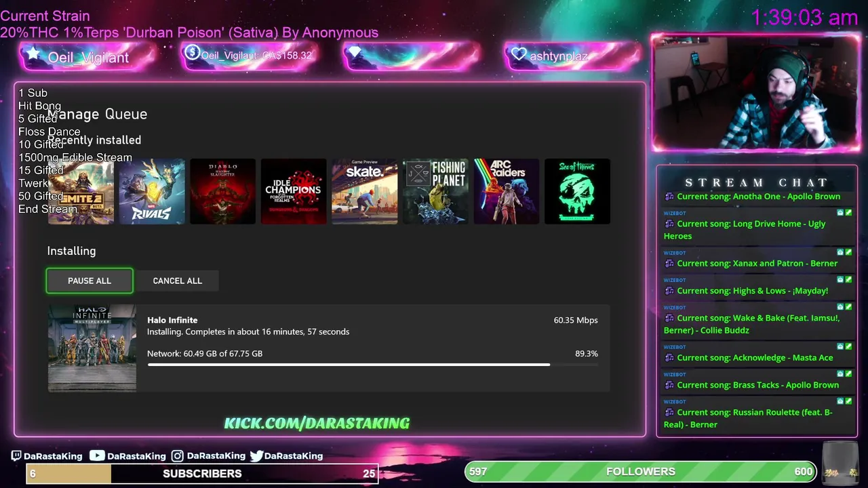Image resolution: width=868 pixels, height=488 pixels.
Task: Select the Fishing Planet game tile
Action: 435,192
